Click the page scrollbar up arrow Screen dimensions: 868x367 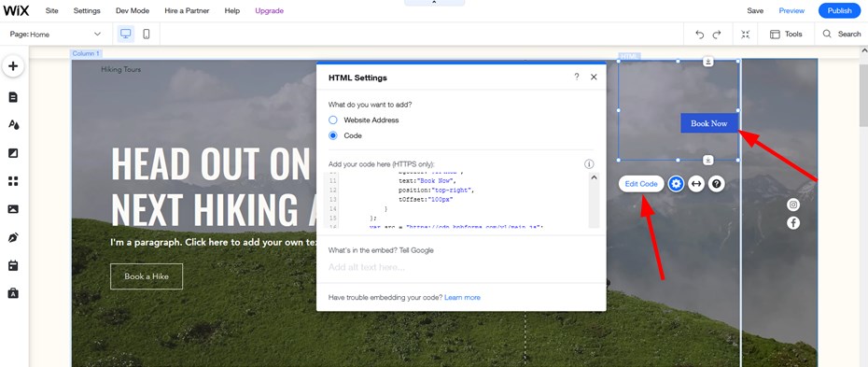pos(863,51)
